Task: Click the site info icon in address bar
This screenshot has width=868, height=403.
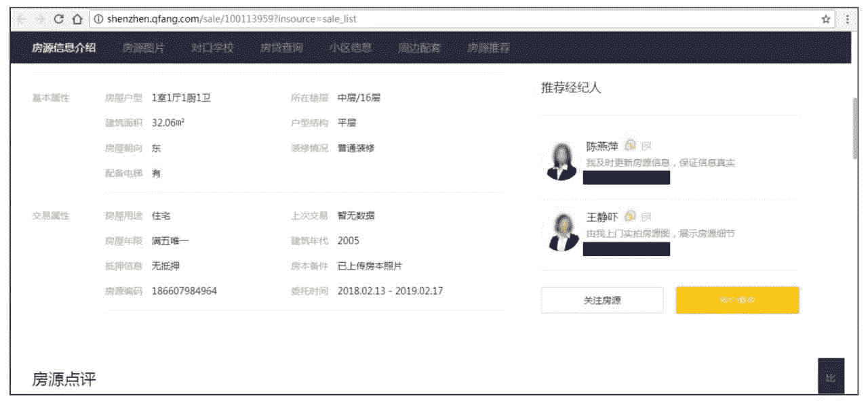Action: point(98,19)
